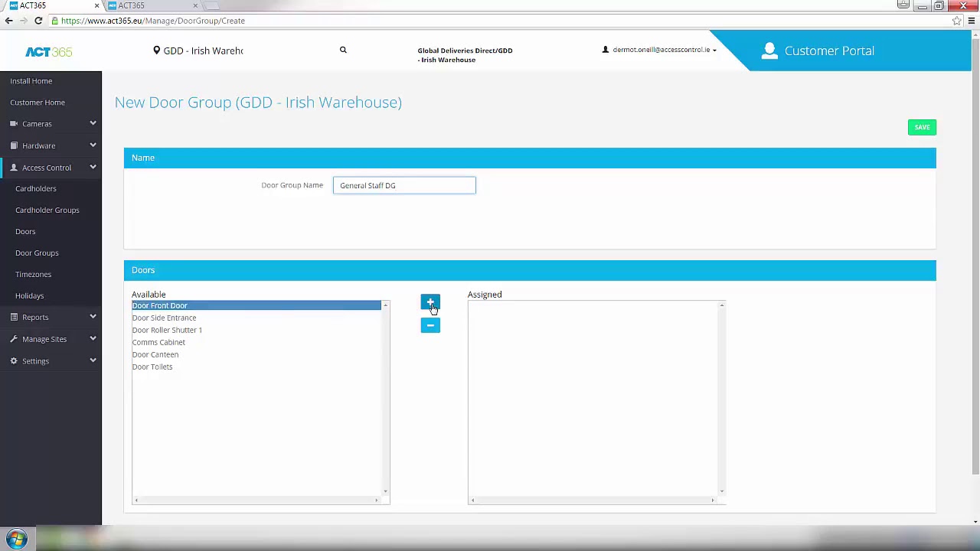Select Comms Cabinet in Available list
This screenshot has width=980, height=551.
256,342
